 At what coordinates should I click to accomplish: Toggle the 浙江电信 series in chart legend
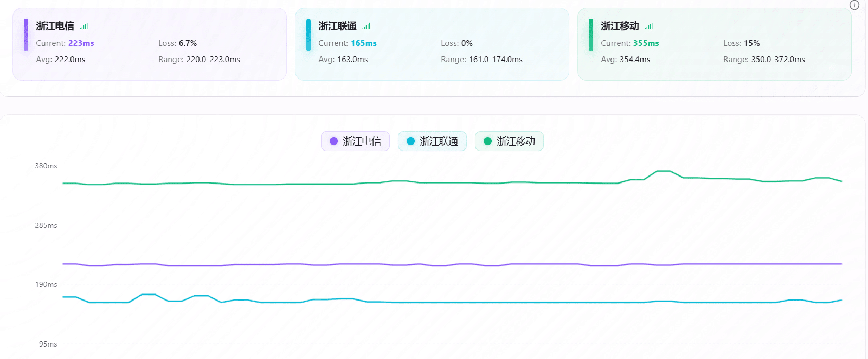click(x=355, y=141)
